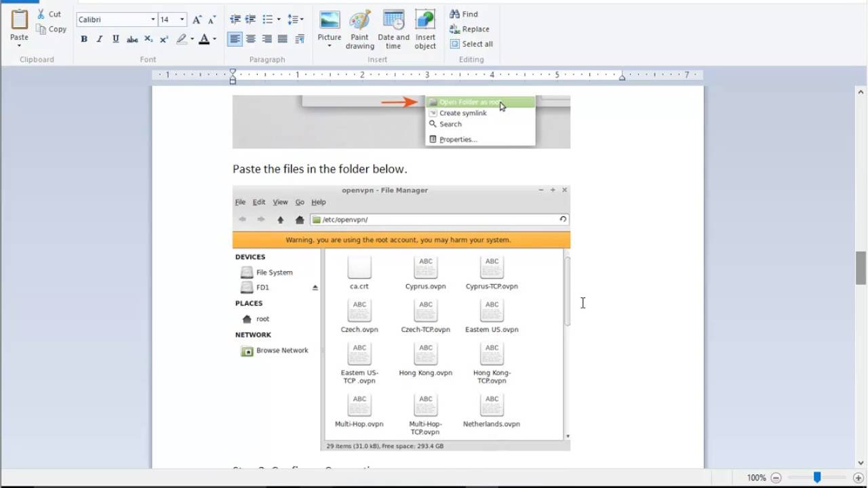Open the Replace dialog

[x=469, y=29]
